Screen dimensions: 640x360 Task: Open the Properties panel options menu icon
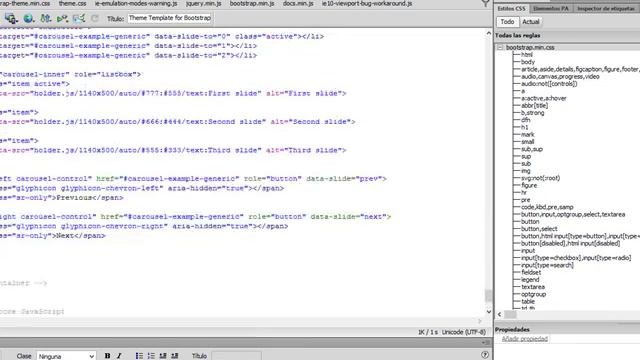coord(486,342)
